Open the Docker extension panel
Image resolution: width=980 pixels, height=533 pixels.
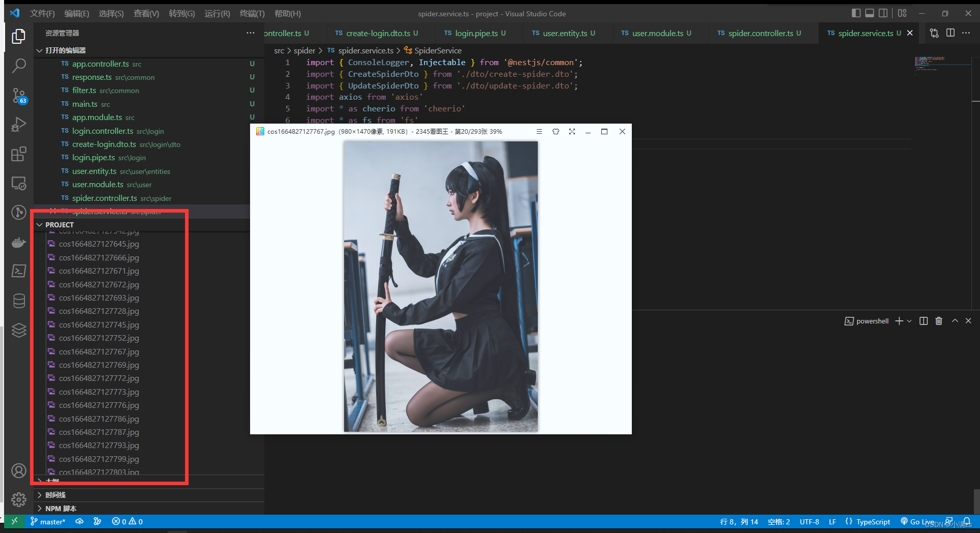tap(19, 242)
